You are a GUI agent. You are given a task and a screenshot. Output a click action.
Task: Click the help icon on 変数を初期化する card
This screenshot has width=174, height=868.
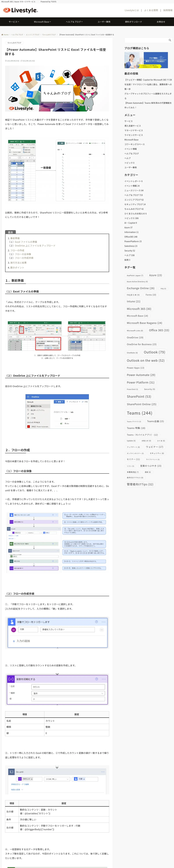(97, 679)
